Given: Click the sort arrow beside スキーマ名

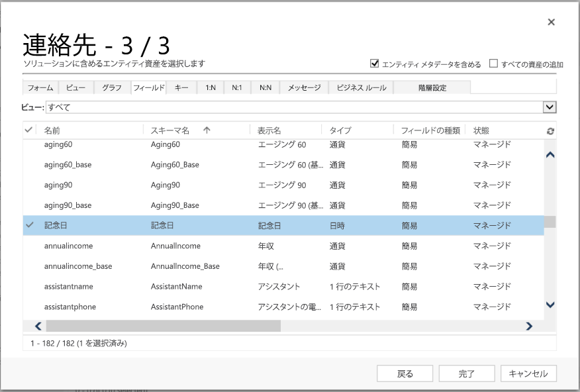Looking at the screenshot, I should coord(207,130).
